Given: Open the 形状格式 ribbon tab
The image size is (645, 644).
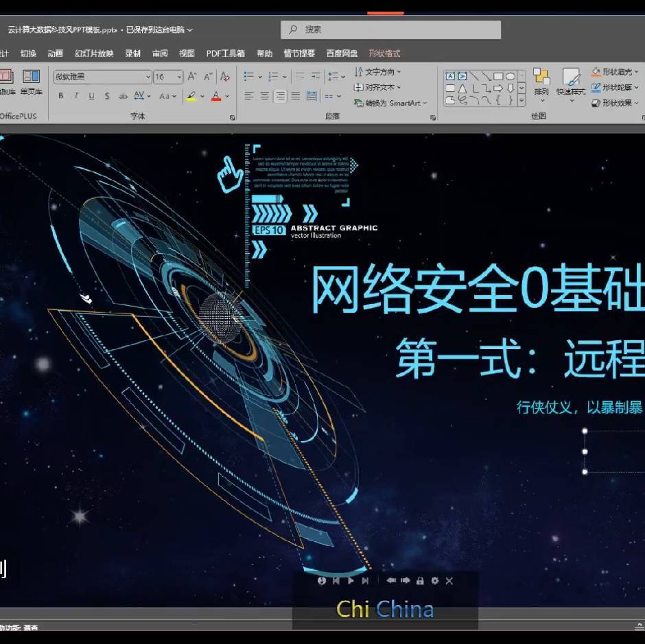Looking at the screenshot, I should coord(385,53).
